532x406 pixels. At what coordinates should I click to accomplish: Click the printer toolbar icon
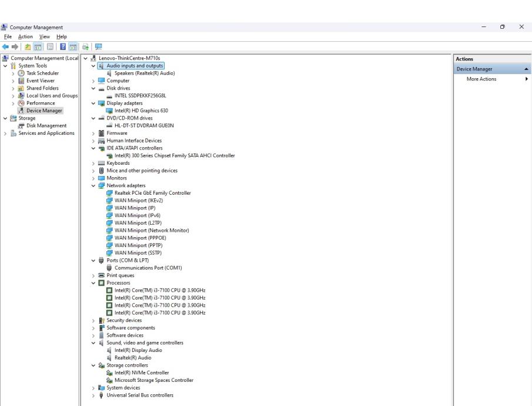[x=85, y=47]
